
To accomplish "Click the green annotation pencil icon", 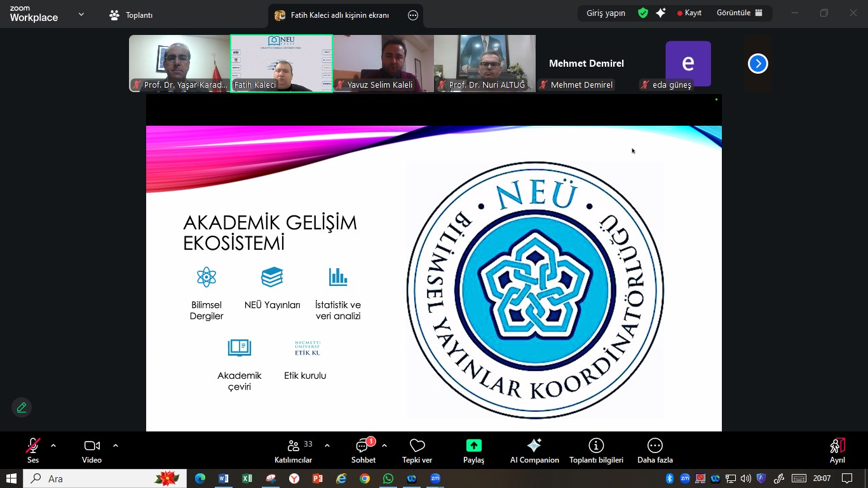I will click(x=22, y=407).
